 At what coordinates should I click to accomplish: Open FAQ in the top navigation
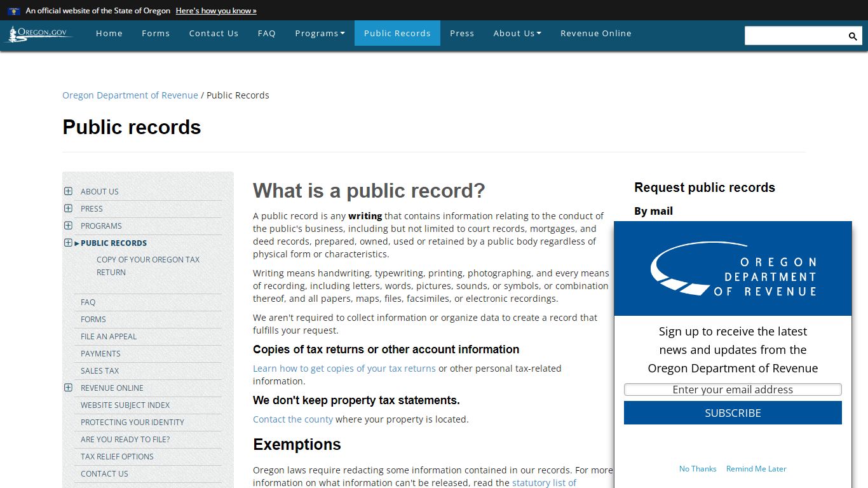point(267,33)
